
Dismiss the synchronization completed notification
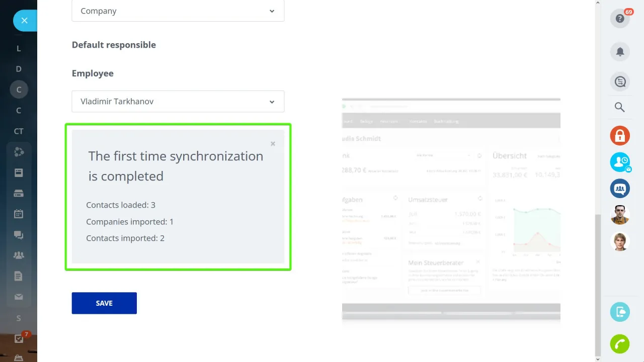273,143
